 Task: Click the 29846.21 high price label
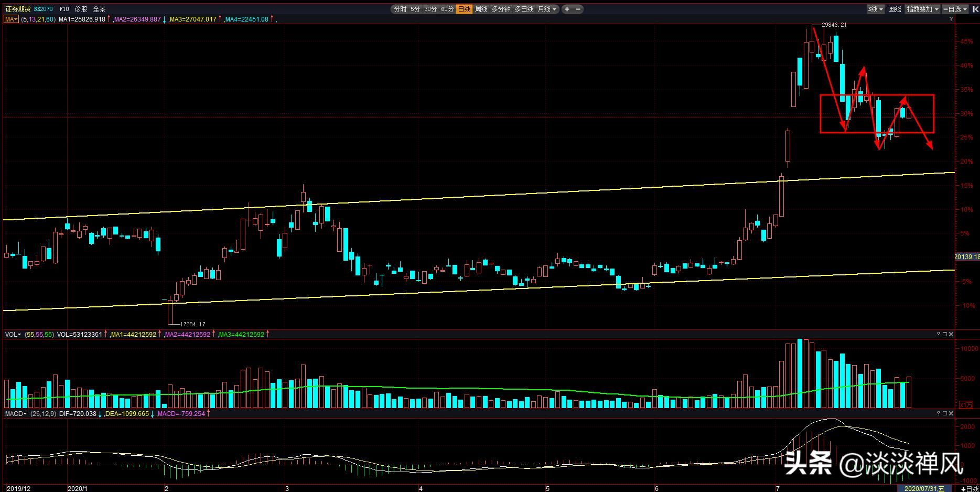tap(834, 25)
